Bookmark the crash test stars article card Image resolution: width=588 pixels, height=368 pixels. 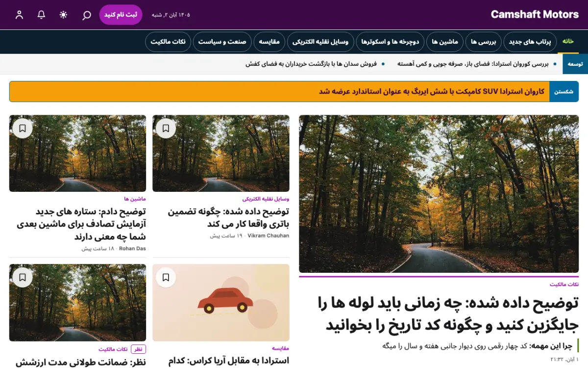pyautogui.click(x=23, y=129)
